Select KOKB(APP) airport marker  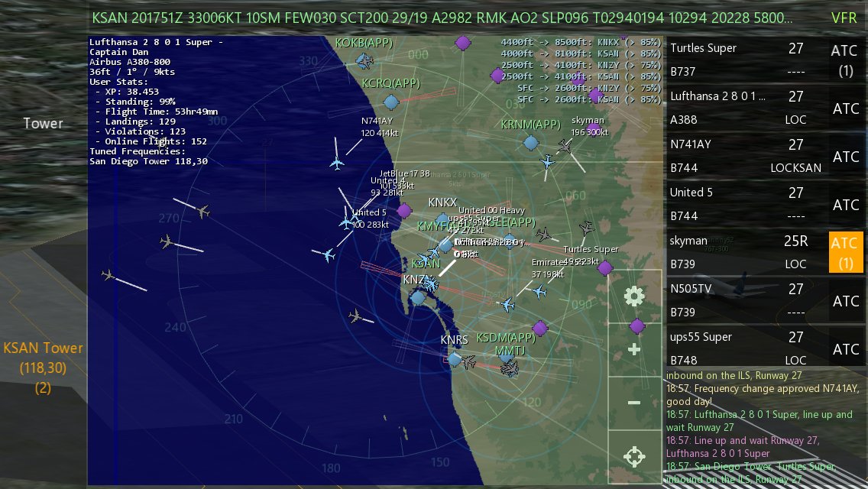click(364, 60)
